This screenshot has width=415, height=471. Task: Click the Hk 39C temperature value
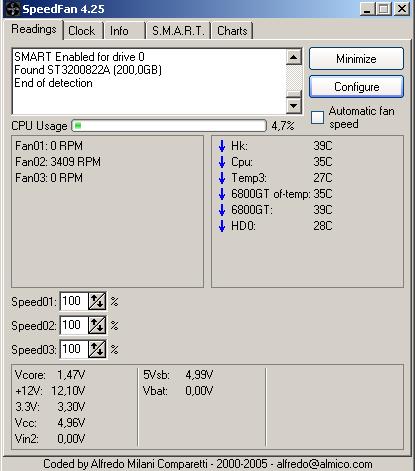pos(323,146)
